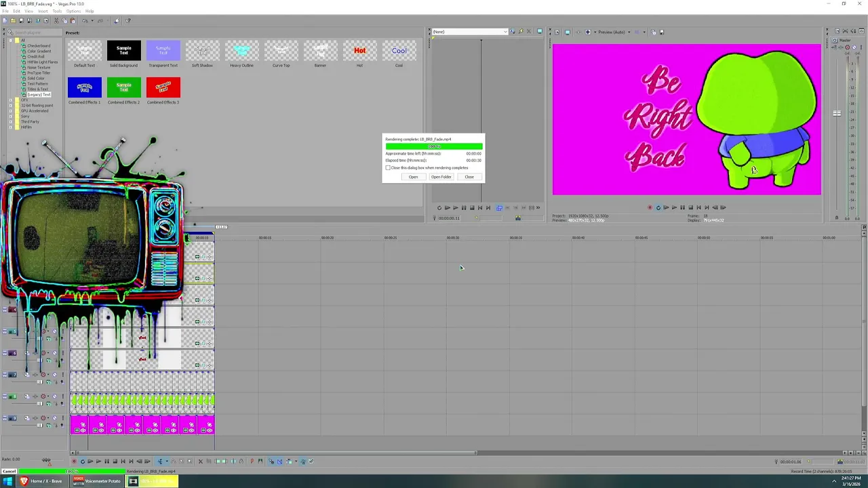868x488 pixels.
Task: Click the New project toolbar icon
Action: pos(5,20)
